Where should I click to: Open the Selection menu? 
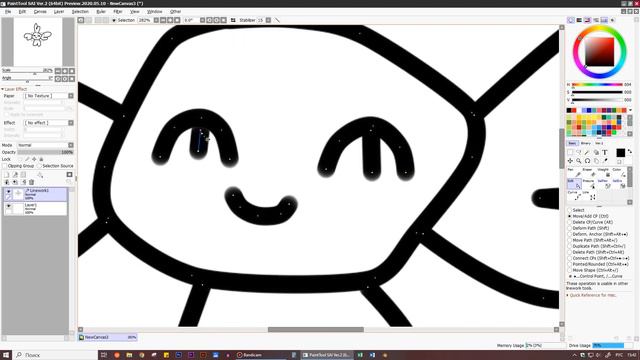[80, 12]
